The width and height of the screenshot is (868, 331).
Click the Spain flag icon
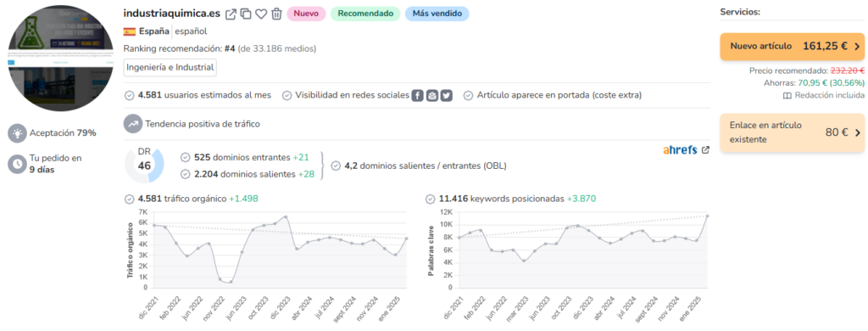pyautogui.click(x=130, y=31)
